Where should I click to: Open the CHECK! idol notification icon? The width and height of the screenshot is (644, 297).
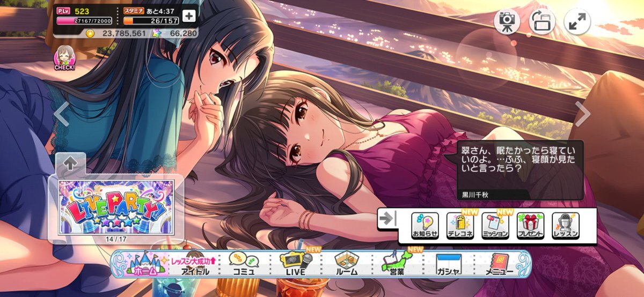64,57
